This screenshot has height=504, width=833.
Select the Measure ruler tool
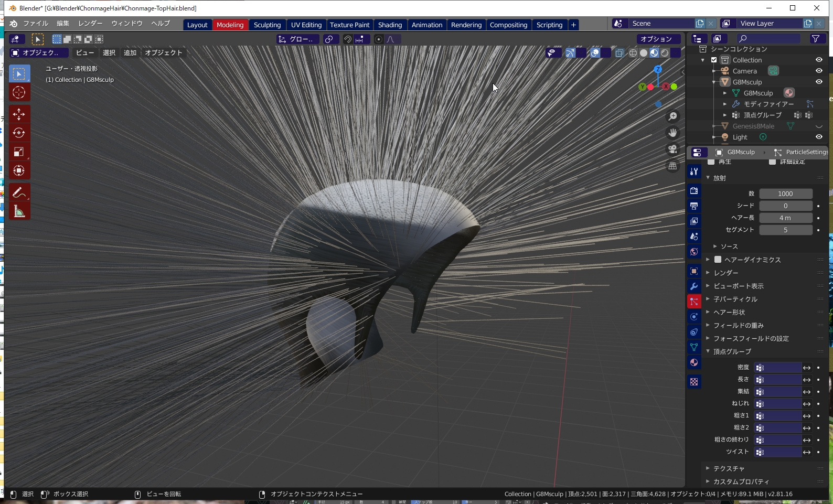[19, 211]
